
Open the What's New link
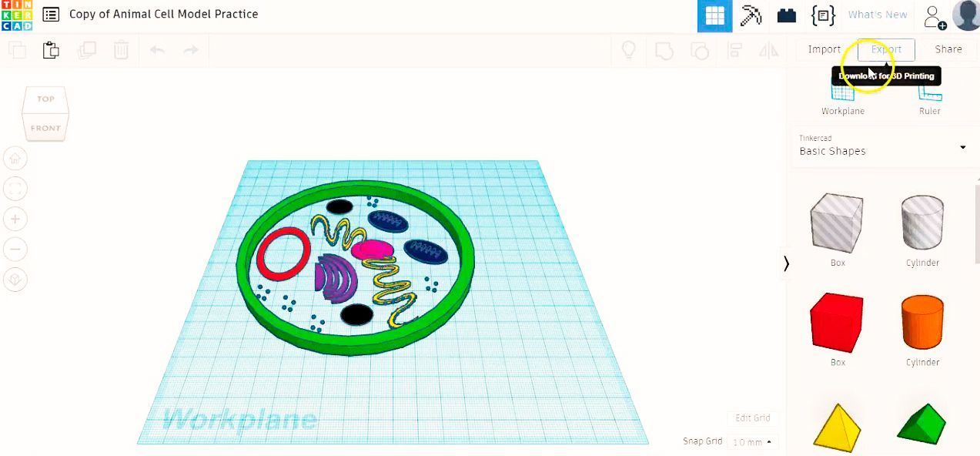point(878,15)
